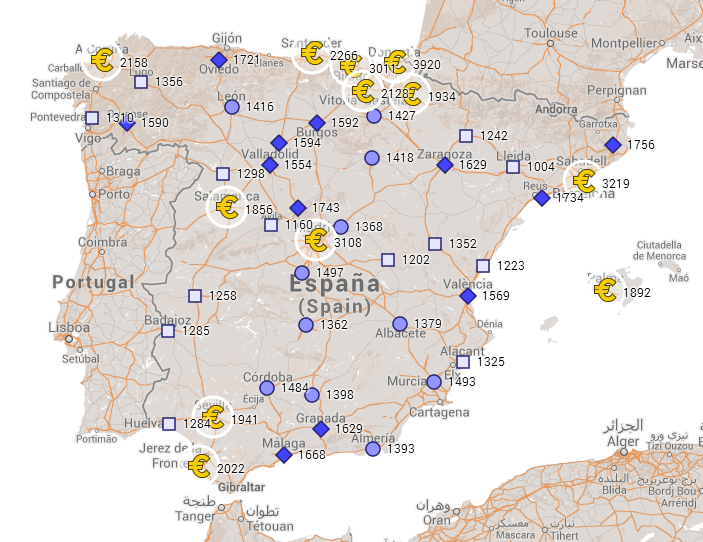Open the circle marker labeled 1393
Image resolution: width=703 pixels, height=542 pixels.
pyautogui.click(x=373, y=449)
